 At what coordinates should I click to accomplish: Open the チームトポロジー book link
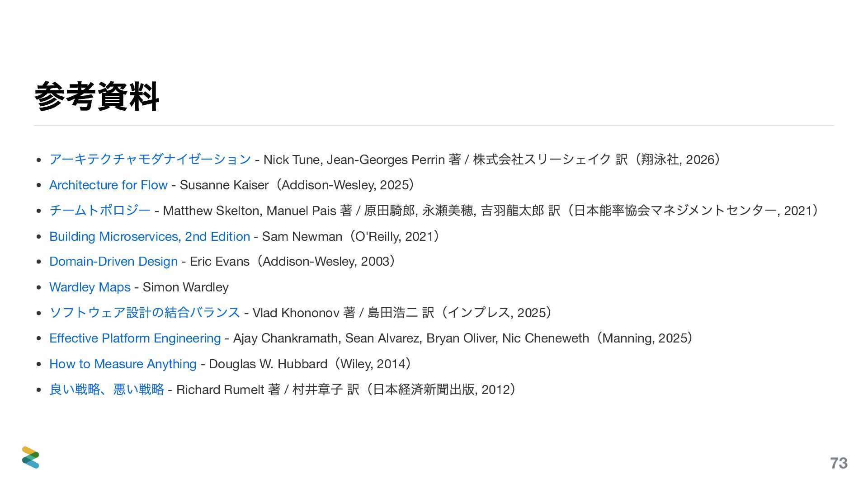click(99, 211)
